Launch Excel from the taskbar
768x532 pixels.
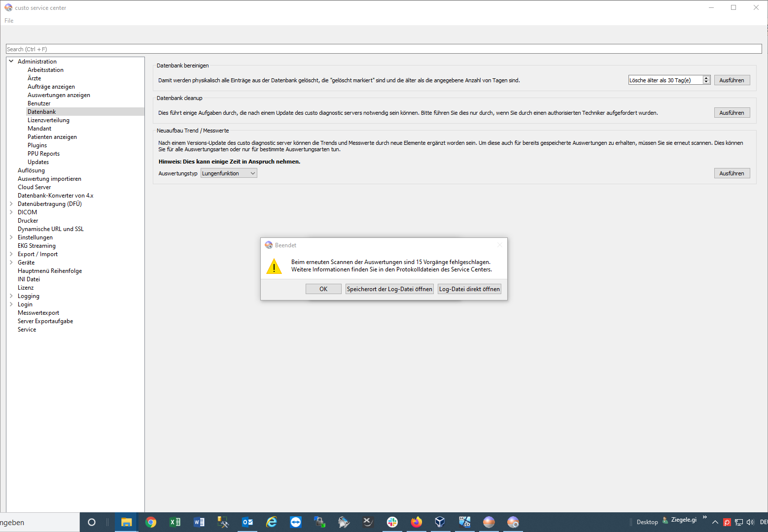[175, 522]
